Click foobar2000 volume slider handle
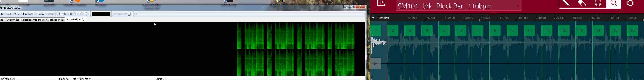Screen dimensions: 644x80 pyautogui.click(x=129, y=14)
